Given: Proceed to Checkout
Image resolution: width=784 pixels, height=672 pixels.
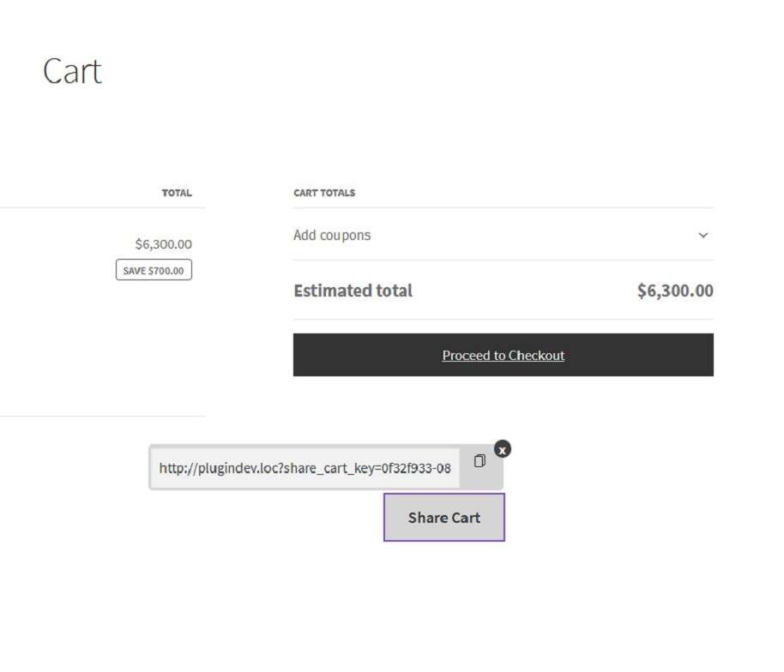Looking at the screenshot, I should coord(503,355).
